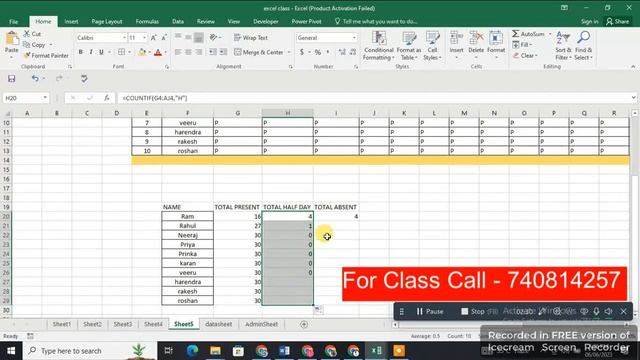This screenshot has width=640, height=360.
Task: Click Increase Font Size icon
Action: [x=153, y=38]
